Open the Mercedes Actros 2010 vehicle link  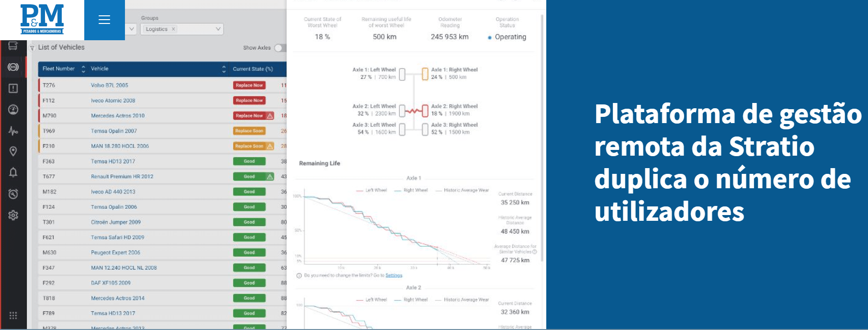pos(118,116)
